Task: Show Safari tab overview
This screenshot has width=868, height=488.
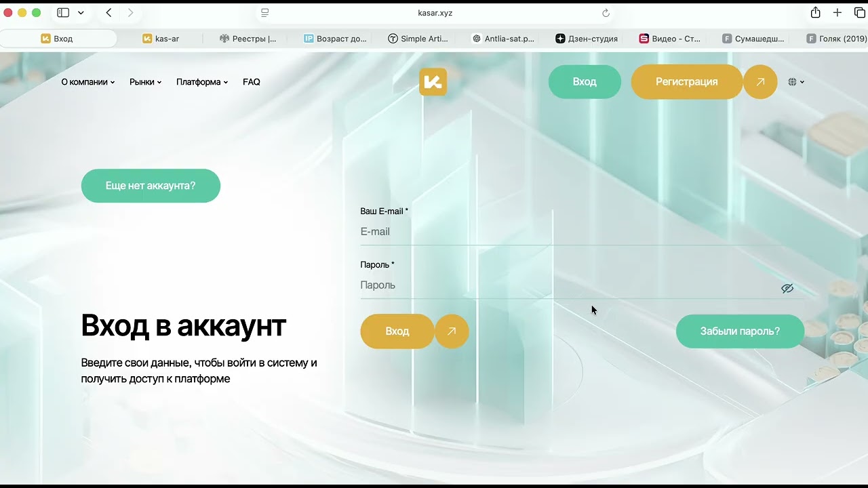Action: tap(859, 13)
